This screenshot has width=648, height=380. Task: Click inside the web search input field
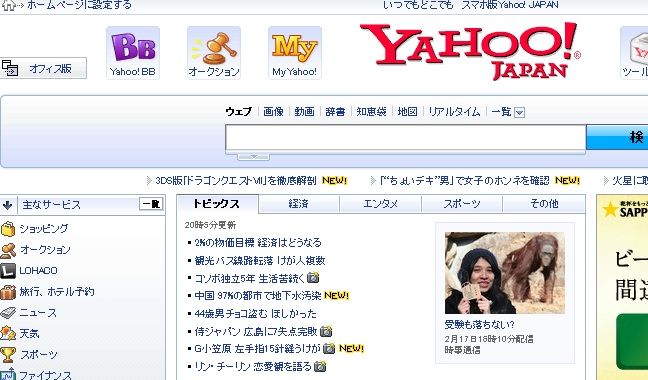pos(405,138)
